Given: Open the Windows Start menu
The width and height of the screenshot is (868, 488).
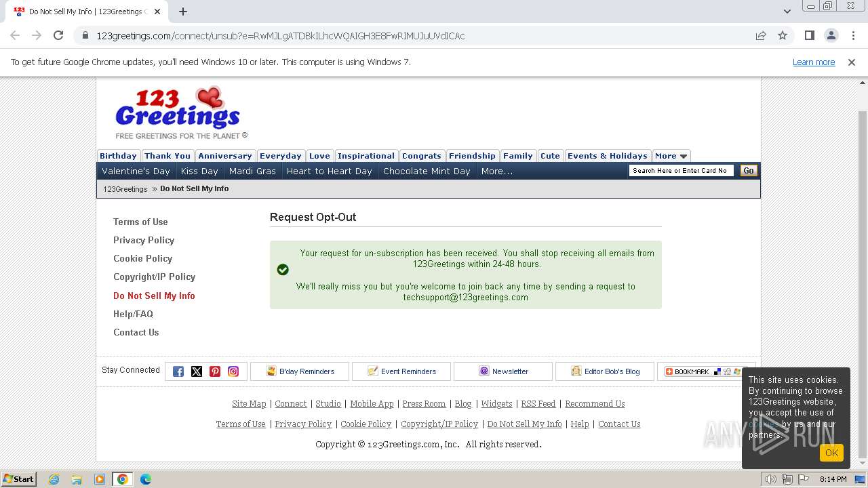Looking at the screenshot, I should [x=18, y=479].
